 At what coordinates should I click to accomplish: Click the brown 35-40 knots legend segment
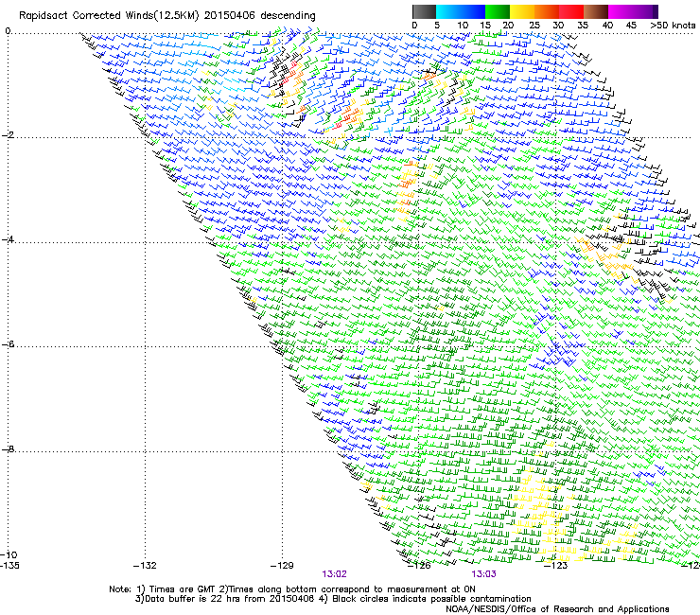[x=596, y=11]
